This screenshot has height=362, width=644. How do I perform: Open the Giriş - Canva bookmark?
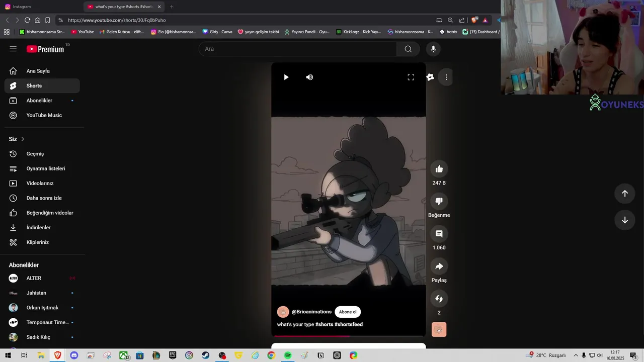[x=217, y=32]
